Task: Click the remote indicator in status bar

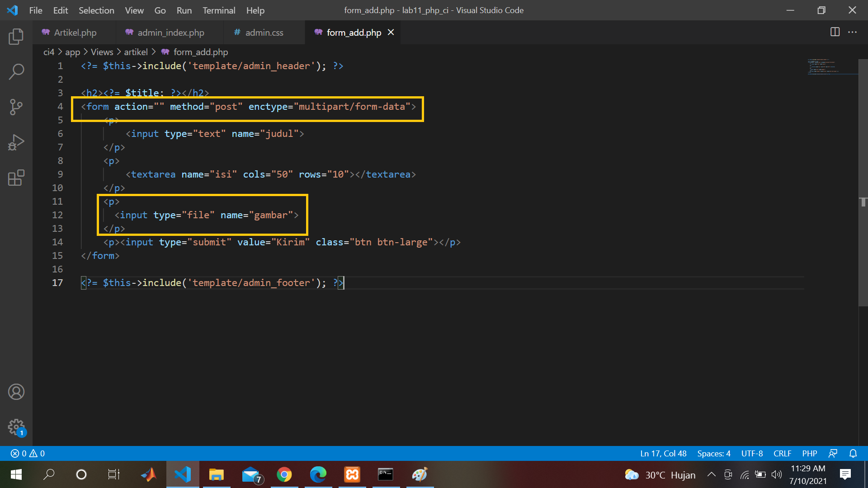Action: 834,453
